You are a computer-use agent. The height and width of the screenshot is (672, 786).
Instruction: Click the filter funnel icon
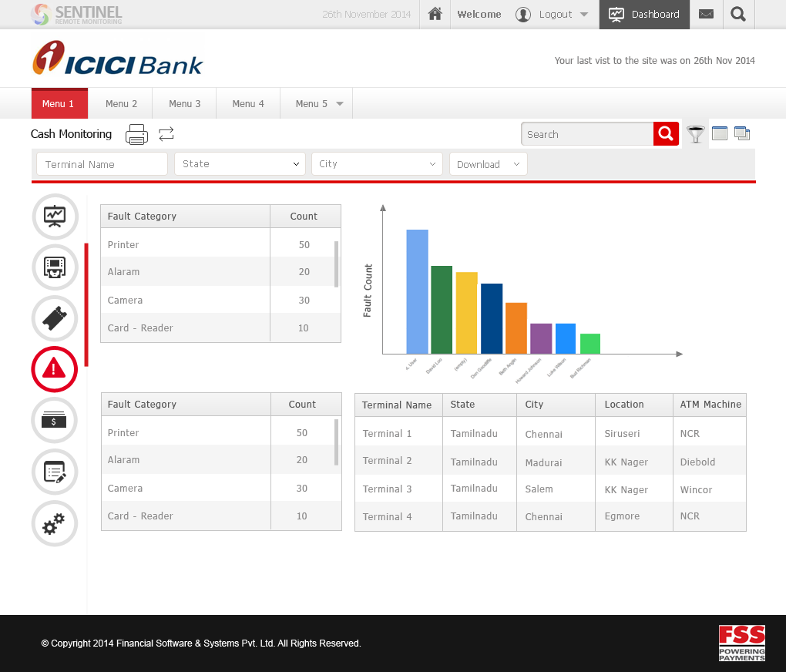pyautogui.click(x=696, y=134)
